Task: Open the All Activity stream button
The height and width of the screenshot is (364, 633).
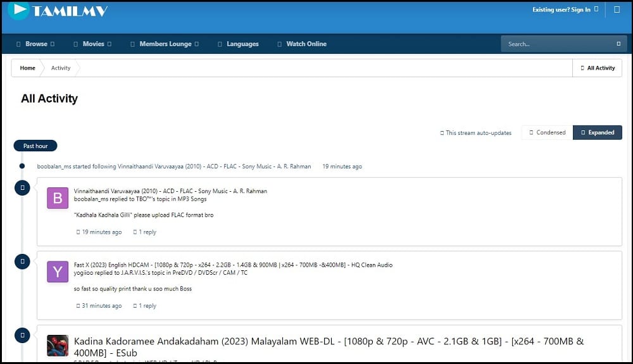Action: point(598,68)
